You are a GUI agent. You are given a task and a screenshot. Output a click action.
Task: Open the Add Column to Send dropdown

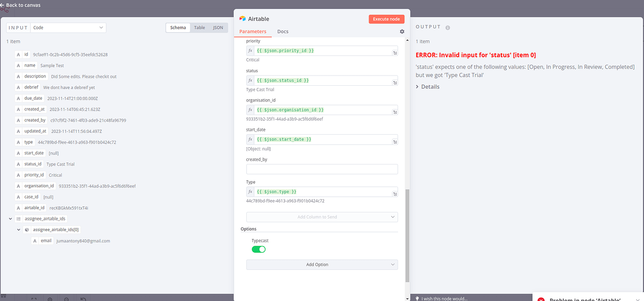(x=322, y=217)
